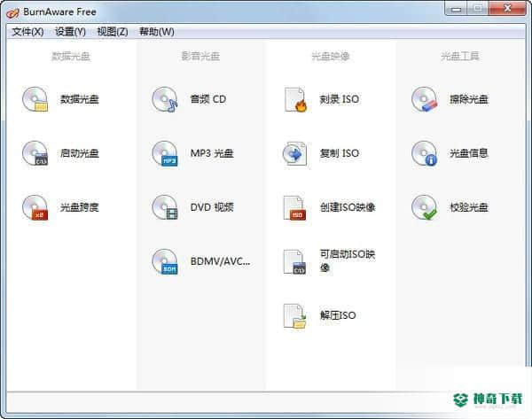Viewport: 532px width, 419px height.
Task: Click the BurnAware title bar logo icon
Action: pyautogui.click(x=13, y=13)
